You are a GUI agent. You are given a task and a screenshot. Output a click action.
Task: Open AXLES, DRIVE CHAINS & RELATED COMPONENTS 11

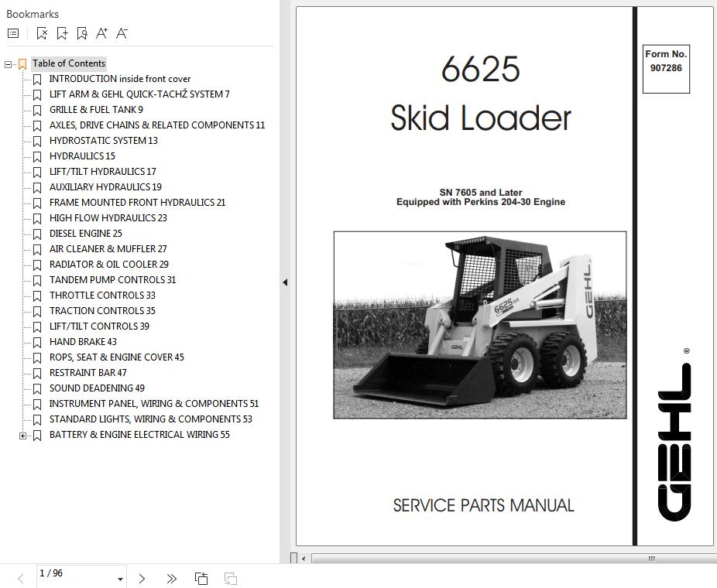tap(157, 125)
